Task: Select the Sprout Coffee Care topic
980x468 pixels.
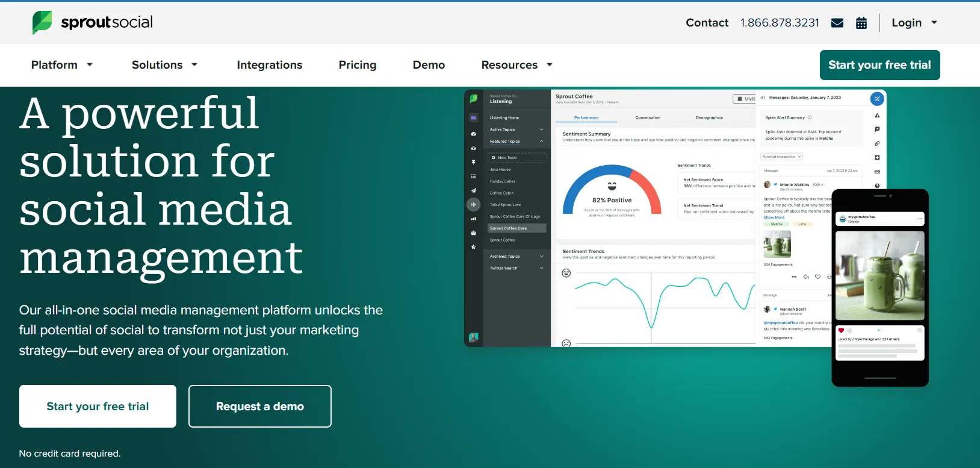Action: click(x=517, y=228)
